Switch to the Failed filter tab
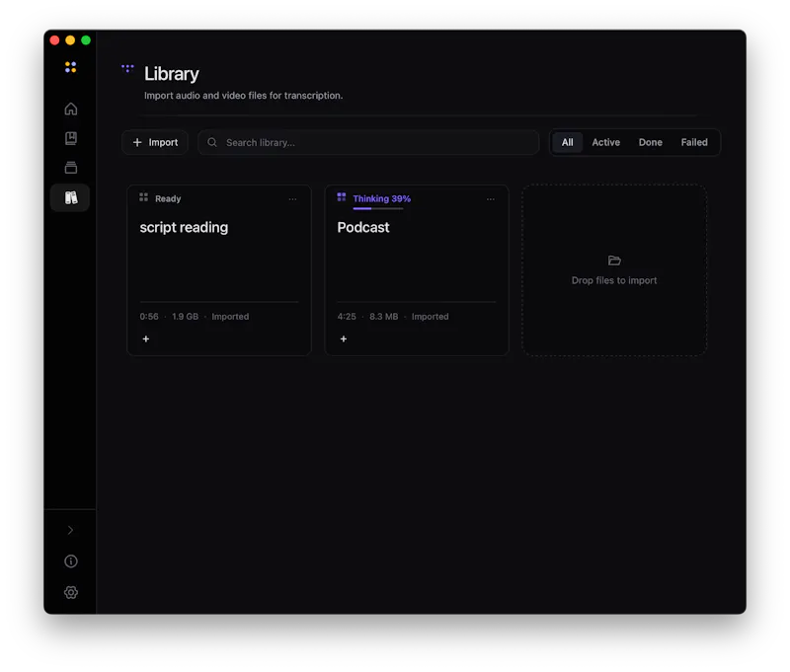Image resolution: width=790 pixels, height=672 pixels. pos(694,142)
